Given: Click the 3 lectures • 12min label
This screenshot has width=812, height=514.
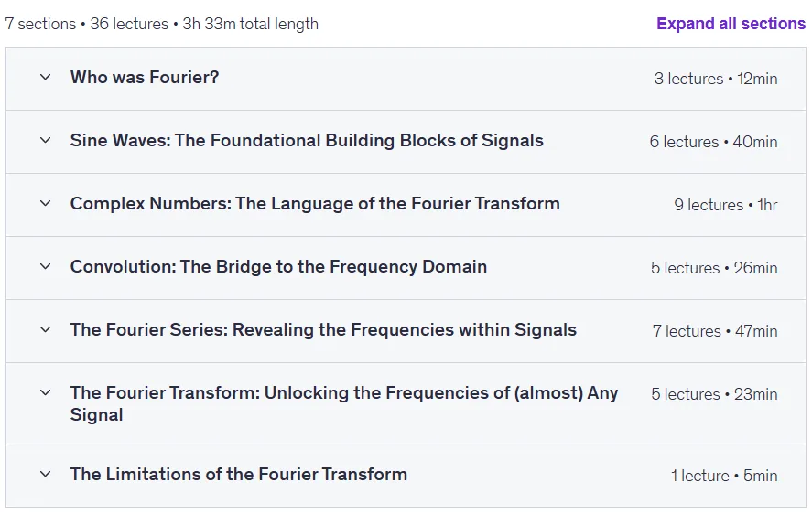Looking at the screenshot, I should [716, 79].
